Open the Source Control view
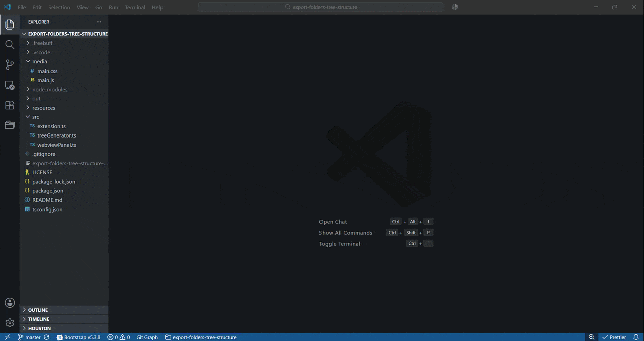 tap(10, 64)
